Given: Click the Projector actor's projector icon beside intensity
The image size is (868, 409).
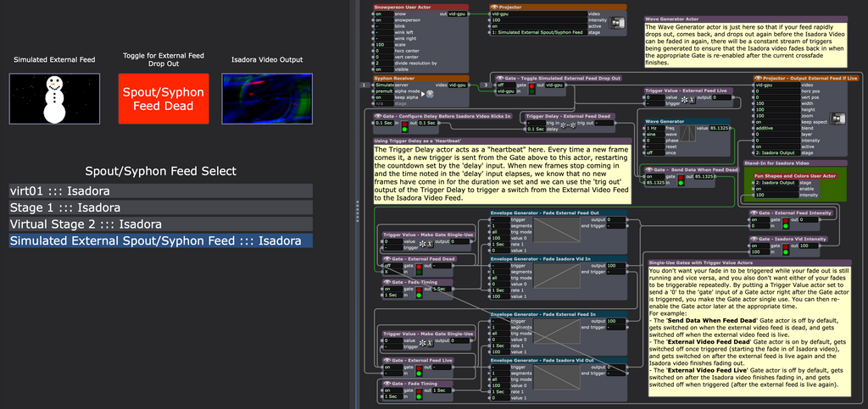Looking at the screenshot, I should [617, 23].
